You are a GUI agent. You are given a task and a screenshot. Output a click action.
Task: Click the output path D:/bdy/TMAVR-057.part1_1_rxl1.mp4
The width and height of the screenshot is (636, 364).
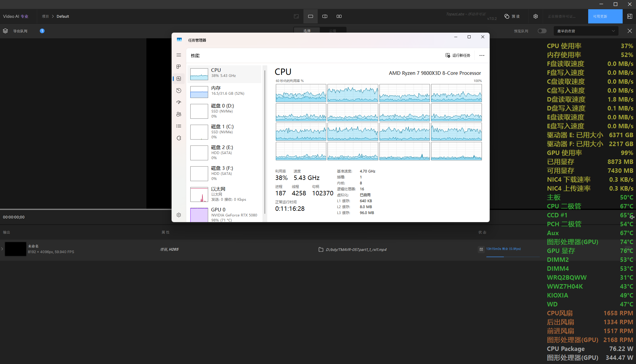pos(356,250)
